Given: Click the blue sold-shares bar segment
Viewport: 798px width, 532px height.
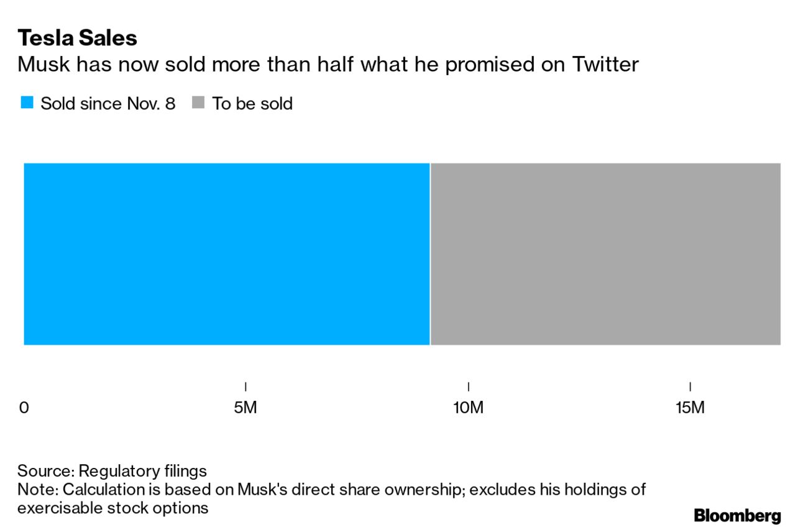Looking at the screenshot, I should (x=226, y=254).
